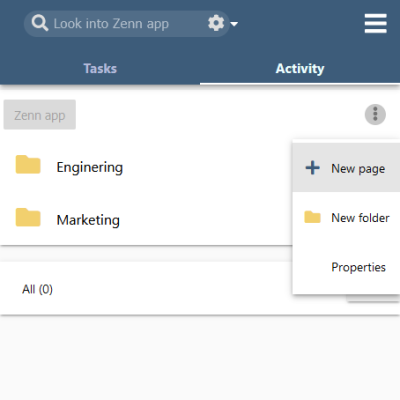This screenshot has height=400, width=400.
Task: Click the plus icon beside New page
Action: click(x=313, y=168)
